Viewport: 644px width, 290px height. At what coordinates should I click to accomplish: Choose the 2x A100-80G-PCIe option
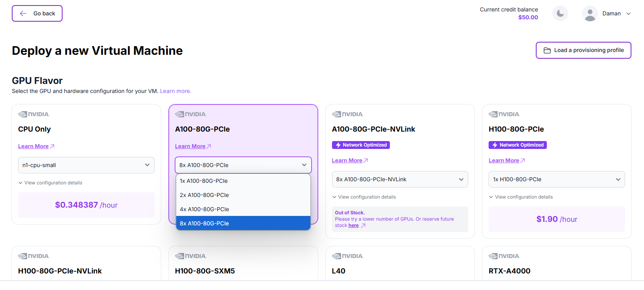pos(243,195)
